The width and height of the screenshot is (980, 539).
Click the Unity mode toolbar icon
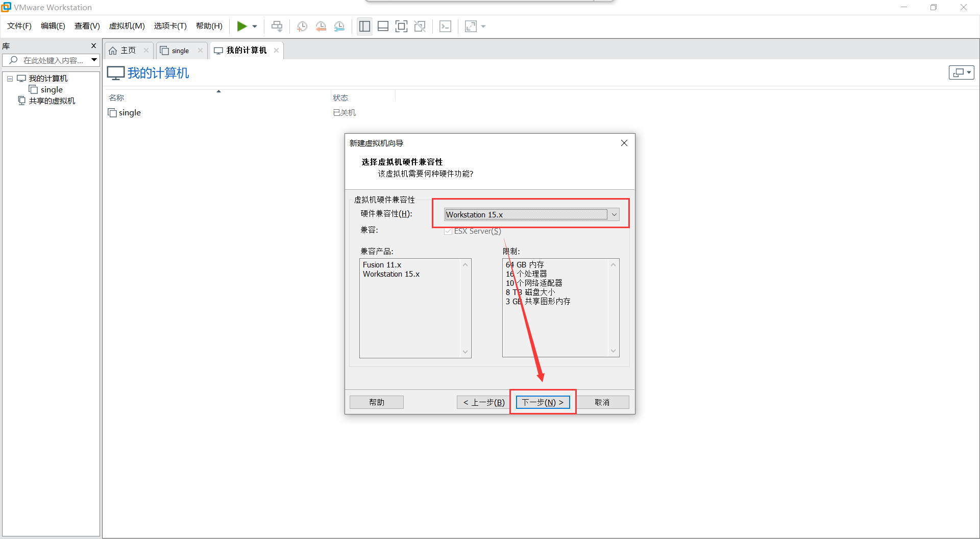click(420, 27)
